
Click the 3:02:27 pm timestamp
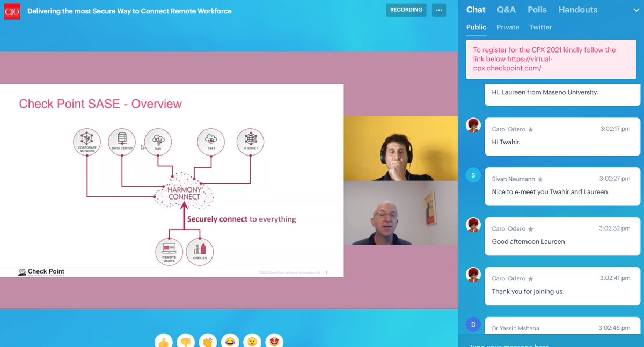point(615,179)
